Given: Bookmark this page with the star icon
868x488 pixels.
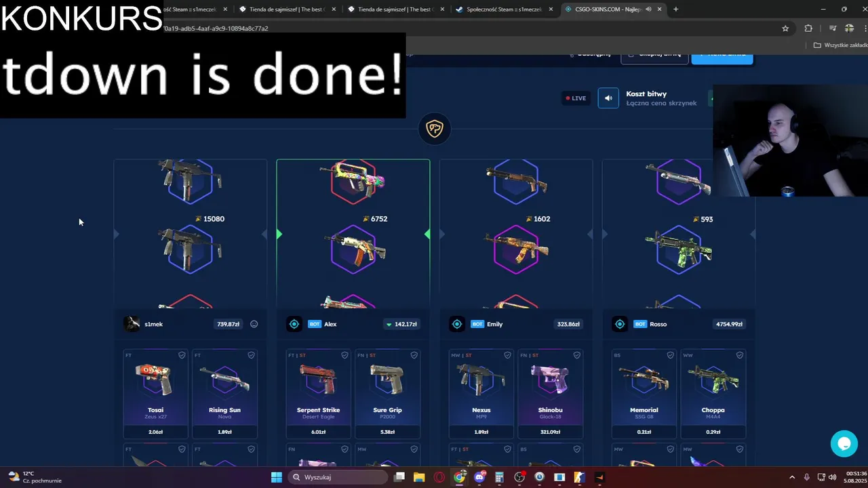Looking at the screenshot, I should [x=785, y=28].
